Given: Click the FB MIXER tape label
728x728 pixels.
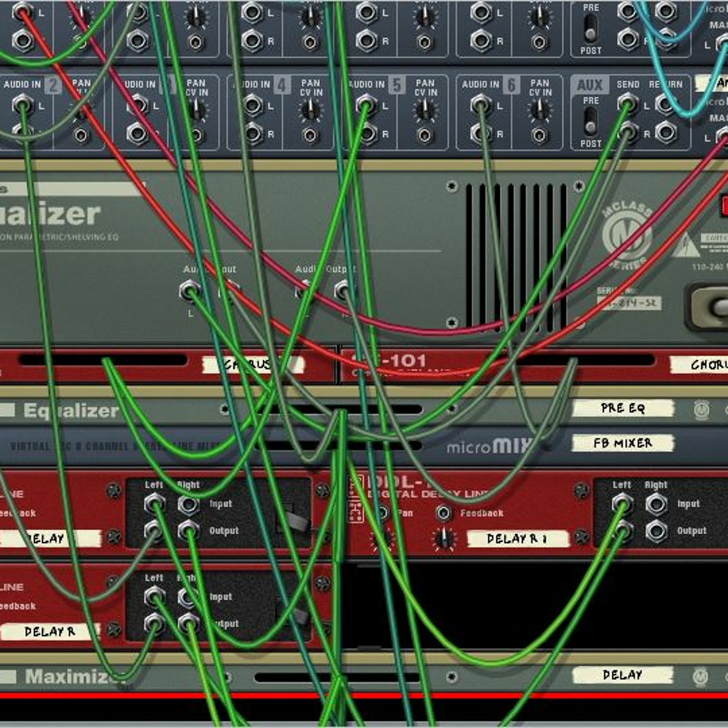Looking at the screenshot, I should coord(623,443).
